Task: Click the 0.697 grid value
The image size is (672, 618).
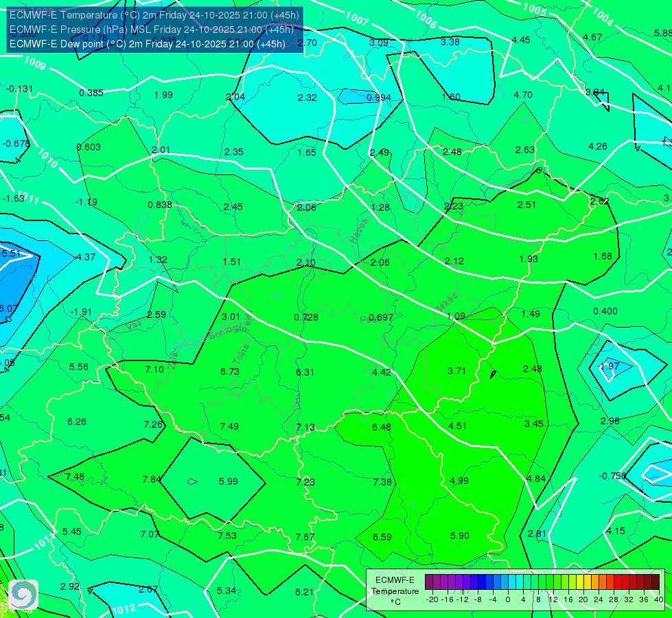Action: [x=381, y=317]
